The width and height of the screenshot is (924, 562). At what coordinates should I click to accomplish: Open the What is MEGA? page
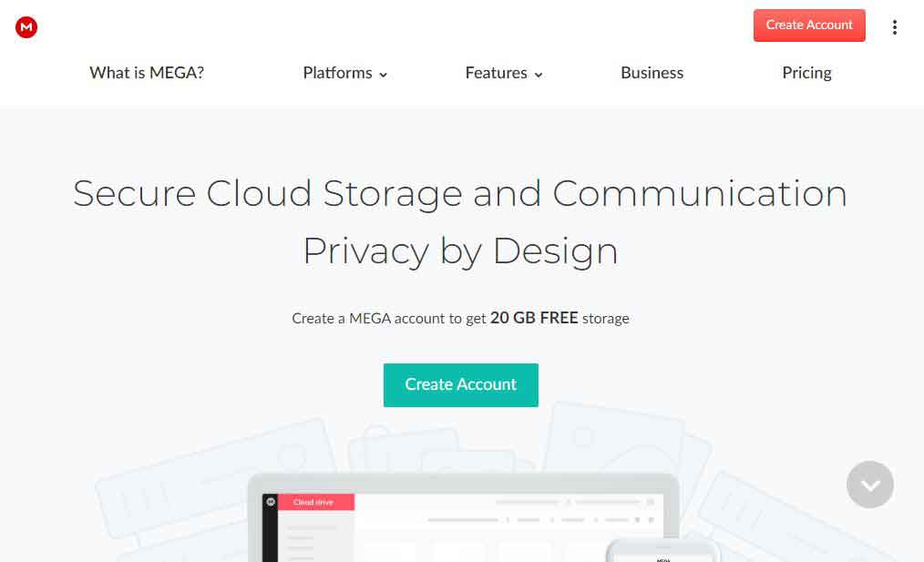(x=147, y=73)
